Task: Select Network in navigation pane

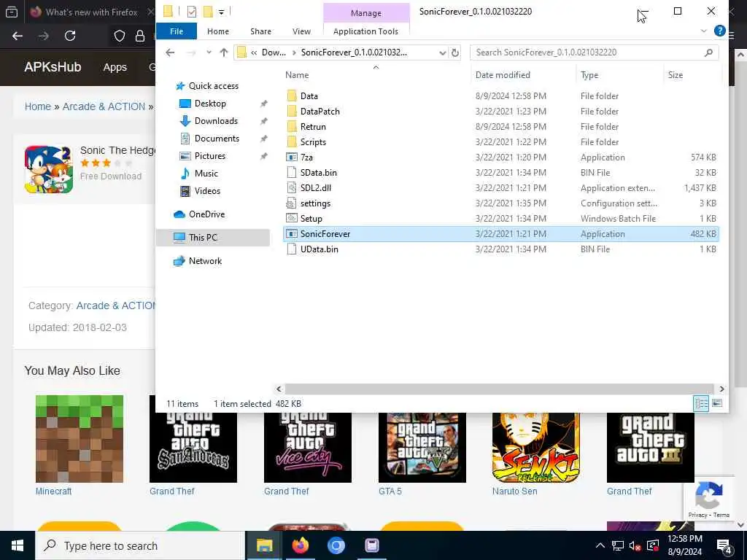Action: [205, 261]
